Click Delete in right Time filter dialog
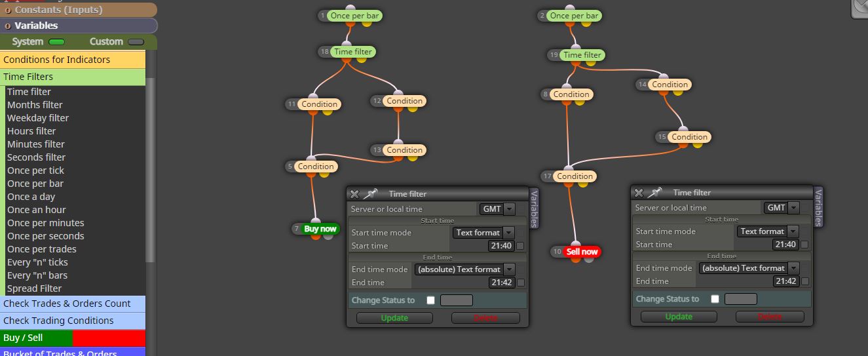 770,317
